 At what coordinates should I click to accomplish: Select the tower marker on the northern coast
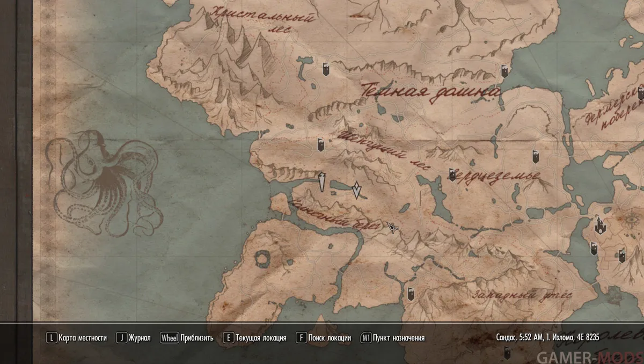point(504,71)
